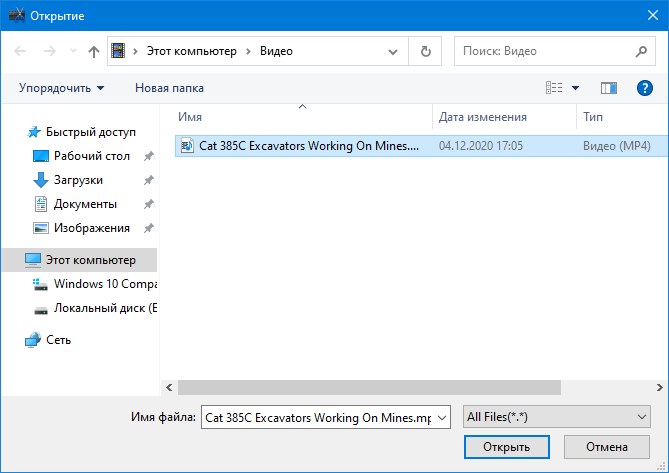Toggle the preview pane icon
The height and width of the screenshot is (473, 669).
[x=609, y=88]
